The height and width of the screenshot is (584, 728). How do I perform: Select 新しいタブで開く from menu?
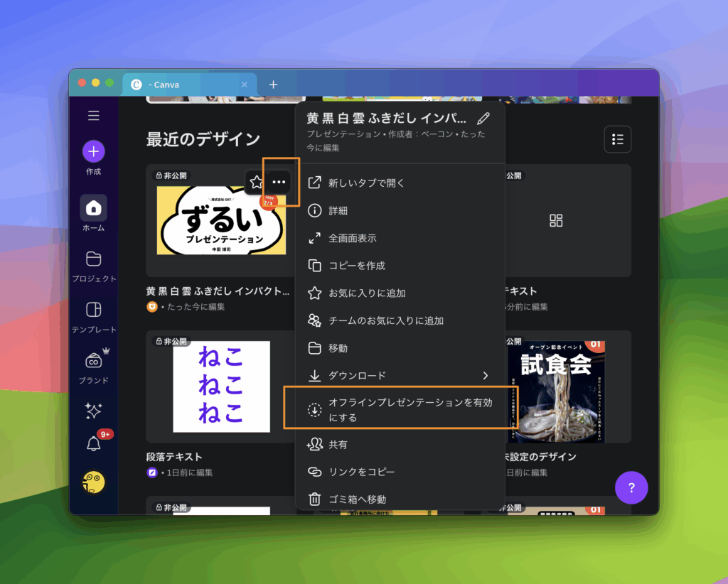(x=366, y=183)
